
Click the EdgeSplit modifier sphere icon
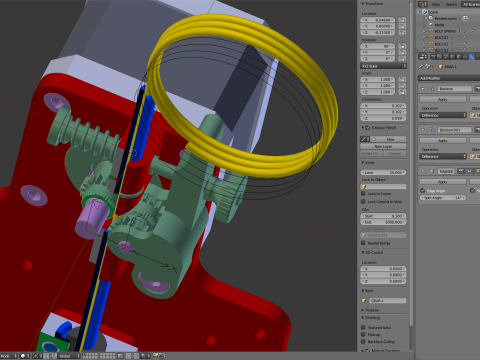[x=432, y=171]
